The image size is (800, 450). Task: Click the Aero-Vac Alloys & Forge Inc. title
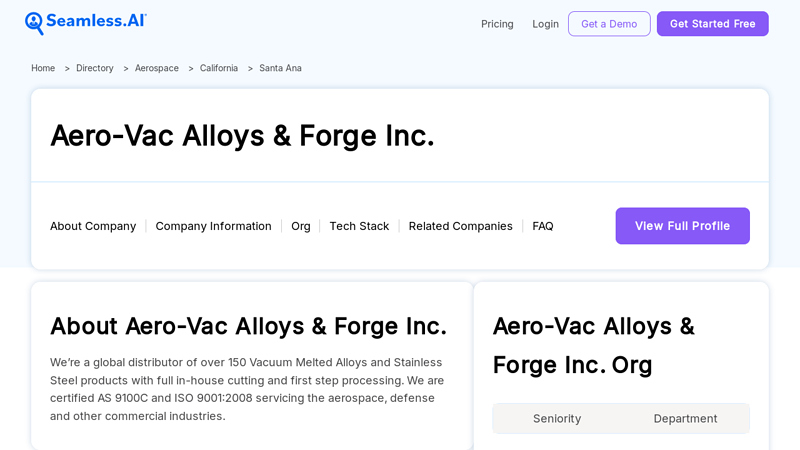click(242, 136)
